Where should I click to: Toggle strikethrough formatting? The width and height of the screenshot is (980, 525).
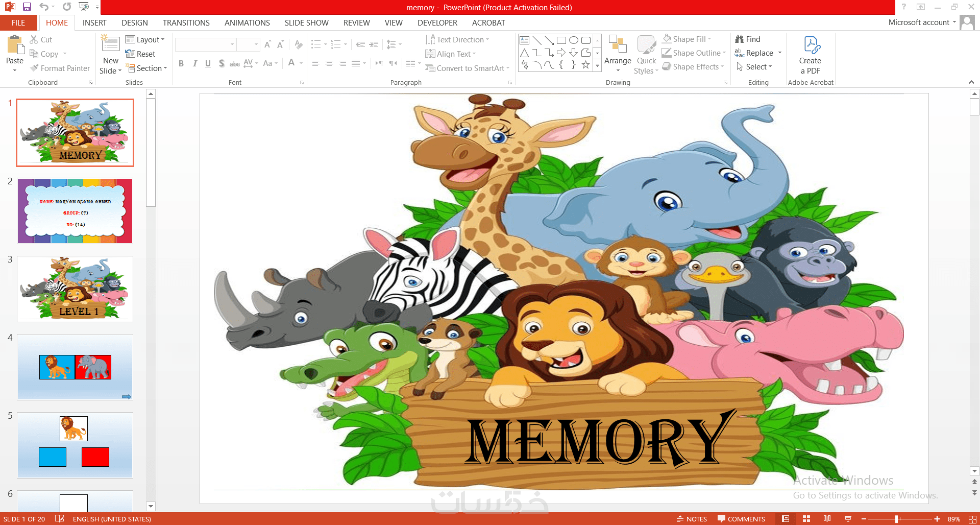(x=234, y=63)
